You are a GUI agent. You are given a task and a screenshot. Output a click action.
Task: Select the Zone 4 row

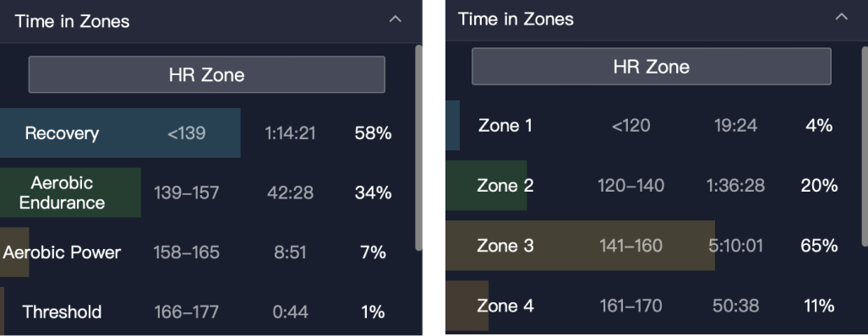point(653,306)
